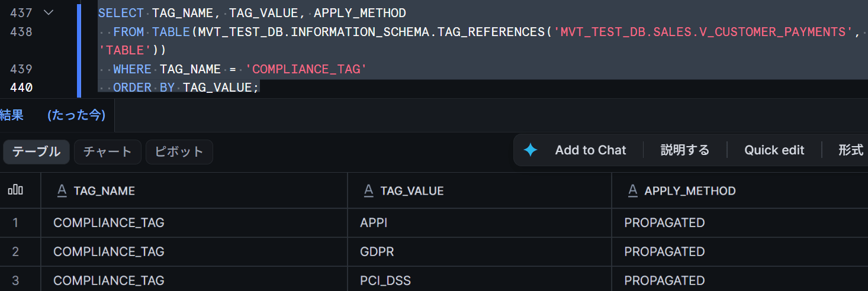Switch to the チャート view tab
Screen dimensions: 868x291
point(108,151)
